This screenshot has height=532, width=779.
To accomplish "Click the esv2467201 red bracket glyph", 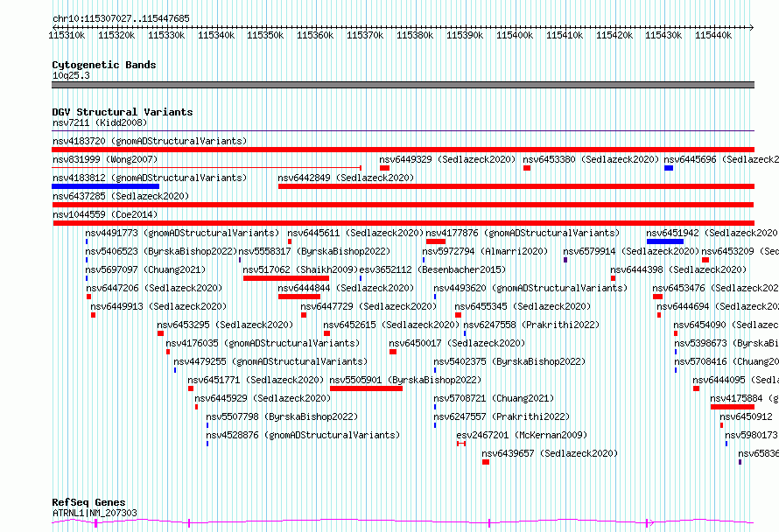I will coord(461,444).
